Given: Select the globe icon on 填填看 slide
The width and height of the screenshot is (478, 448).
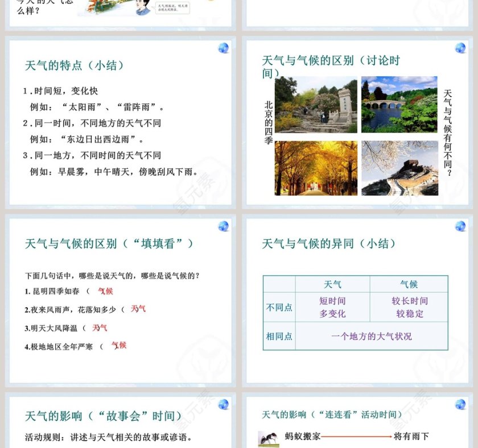Looking at the screenshot, I should pos(222,226).
